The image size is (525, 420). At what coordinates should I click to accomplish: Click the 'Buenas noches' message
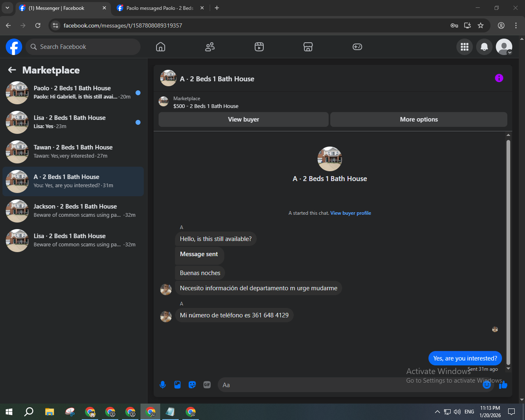[200, 273]
